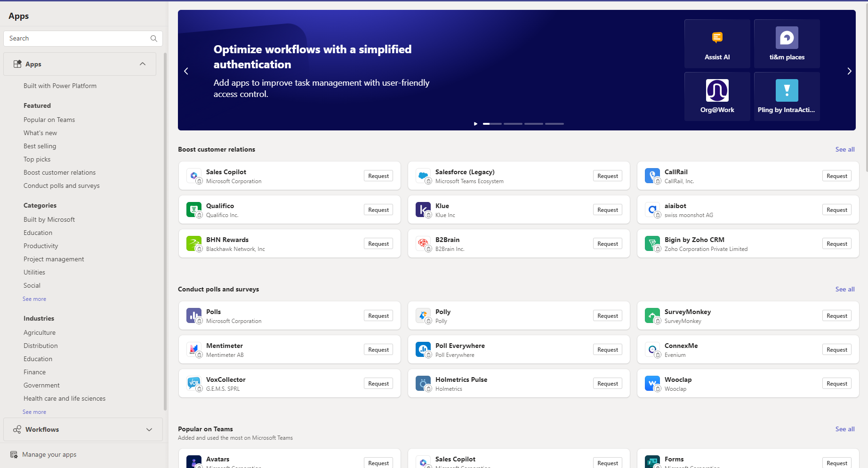Go to previous banner slide arrow
868x468 pixels.
tap(186, 71)
